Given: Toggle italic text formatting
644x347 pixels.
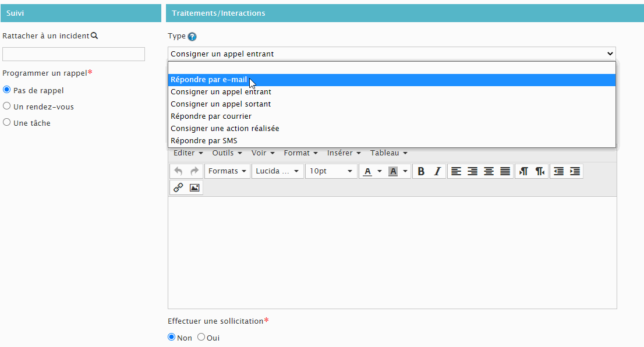Looking at the screenshot, I should point(437,171).
